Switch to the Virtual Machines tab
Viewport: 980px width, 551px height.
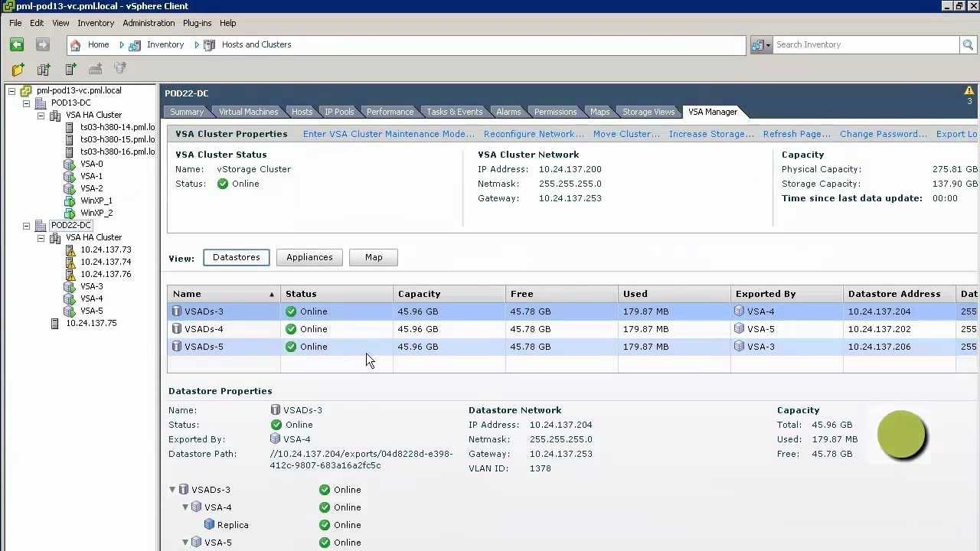click(x=248, y=112)
